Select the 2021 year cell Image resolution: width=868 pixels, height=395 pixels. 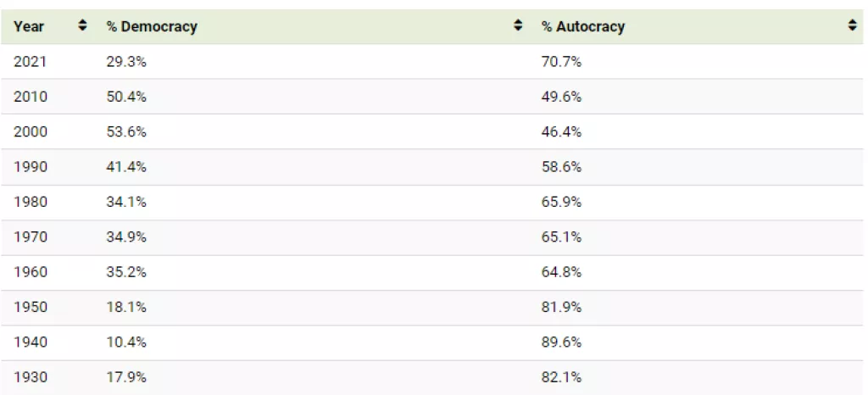point(31,62)
